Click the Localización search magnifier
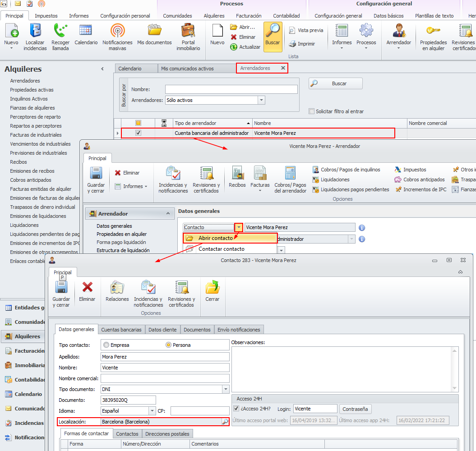The height and width of the screenshot is (451, 476). tap(225, 422)
